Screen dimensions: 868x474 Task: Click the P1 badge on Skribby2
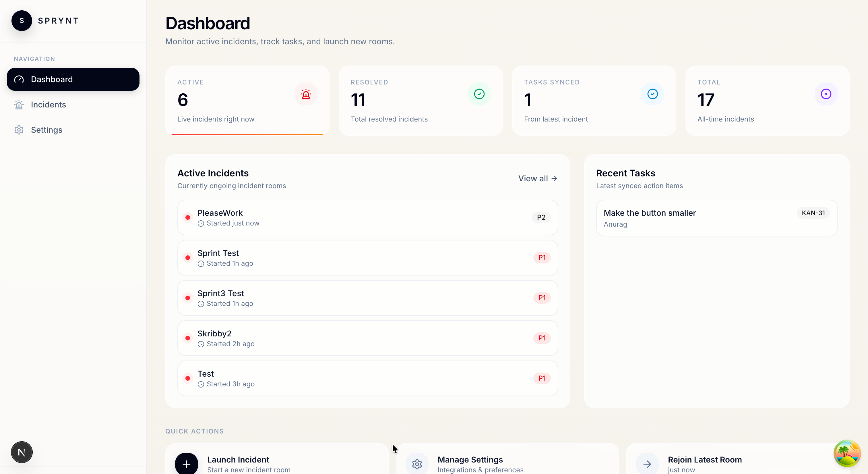tap(541, 338)
